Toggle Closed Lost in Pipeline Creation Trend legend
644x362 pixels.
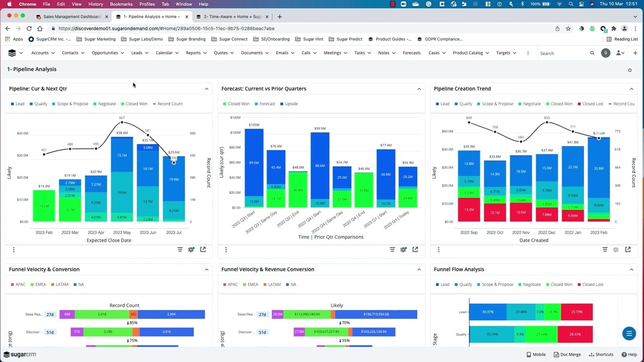tap(590, 104)
